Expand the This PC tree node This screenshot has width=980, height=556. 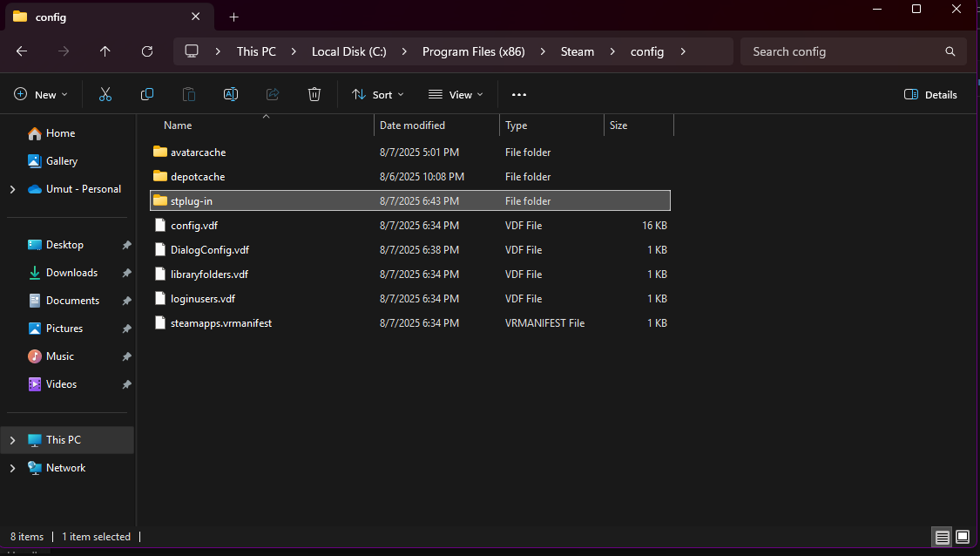12,440
